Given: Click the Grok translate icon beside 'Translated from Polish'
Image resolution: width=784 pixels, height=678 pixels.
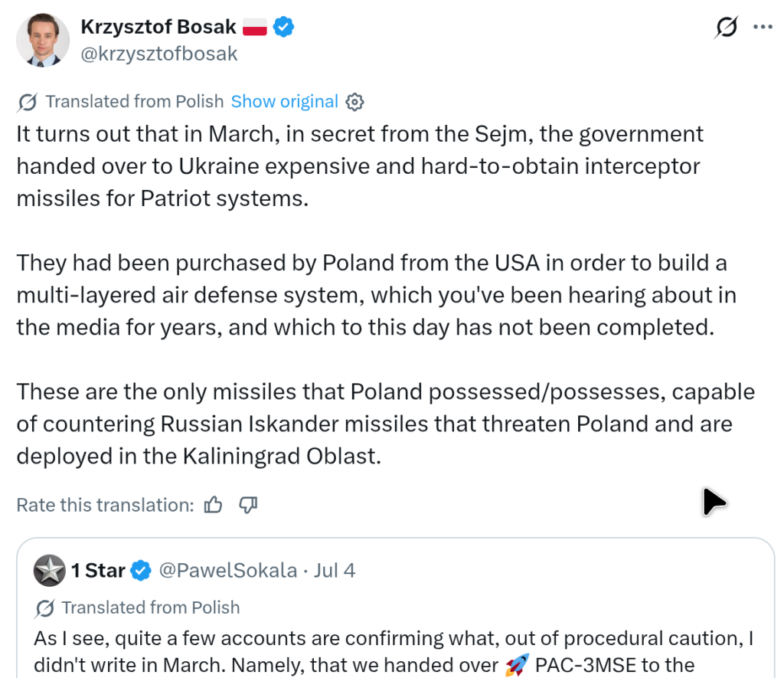Looking at the screenshot, I should (27, 102).
